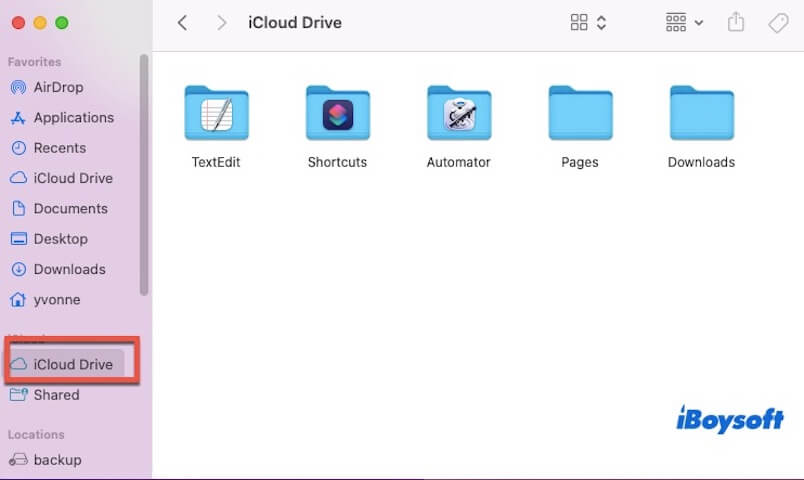Click the Tags icon in toolbar
804x480 pixels.
pos(777,22)
